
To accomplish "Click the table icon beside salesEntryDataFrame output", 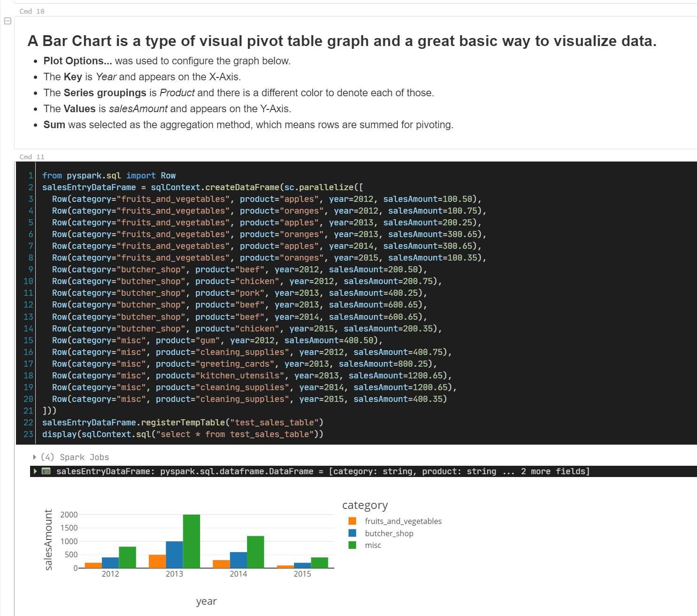I will click(46, 471).
